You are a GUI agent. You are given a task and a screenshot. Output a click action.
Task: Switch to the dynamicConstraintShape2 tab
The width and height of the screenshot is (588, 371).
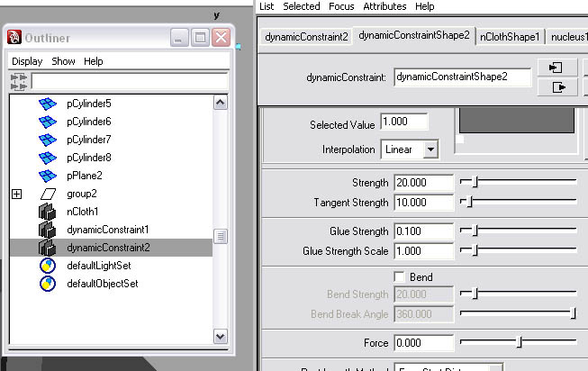pos(414,35)
